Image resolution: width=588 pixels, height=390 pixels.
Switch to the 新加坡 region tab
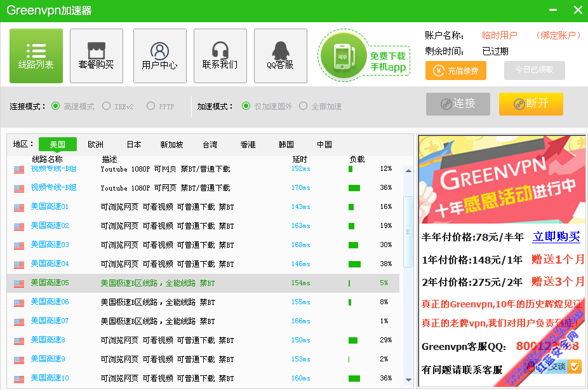point(171,144)
